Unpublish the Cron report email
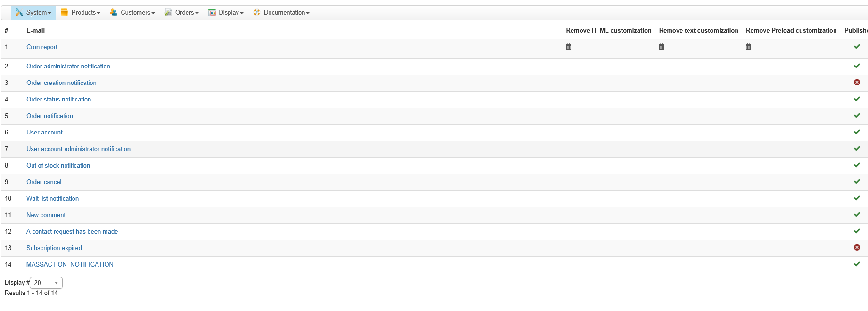 857,47
